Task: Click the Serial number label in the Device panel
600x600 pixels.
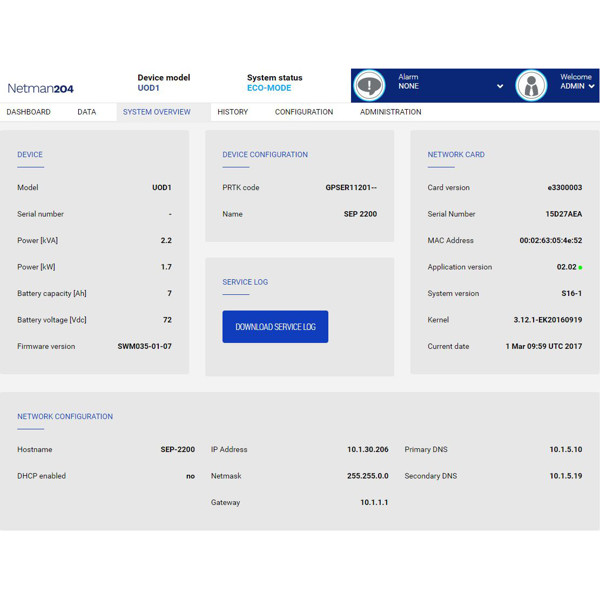Action: point(41,214)
